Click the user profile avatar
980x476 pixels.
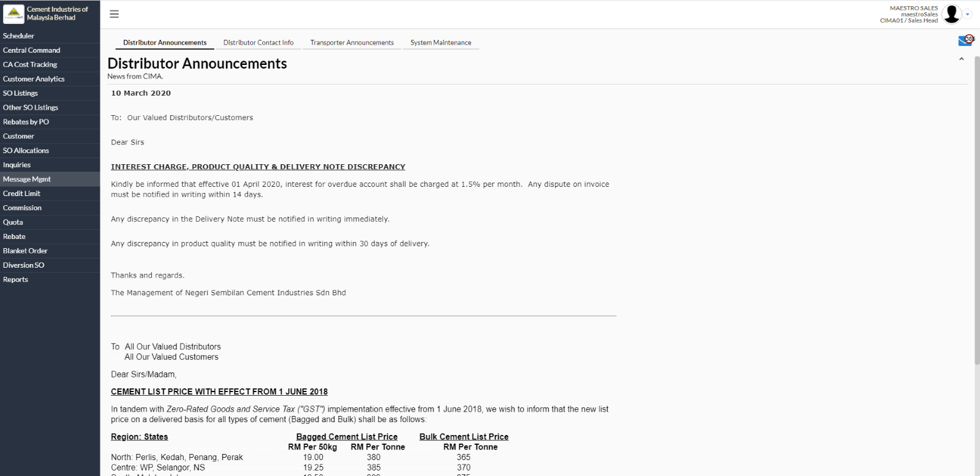(x=952, y=13)
